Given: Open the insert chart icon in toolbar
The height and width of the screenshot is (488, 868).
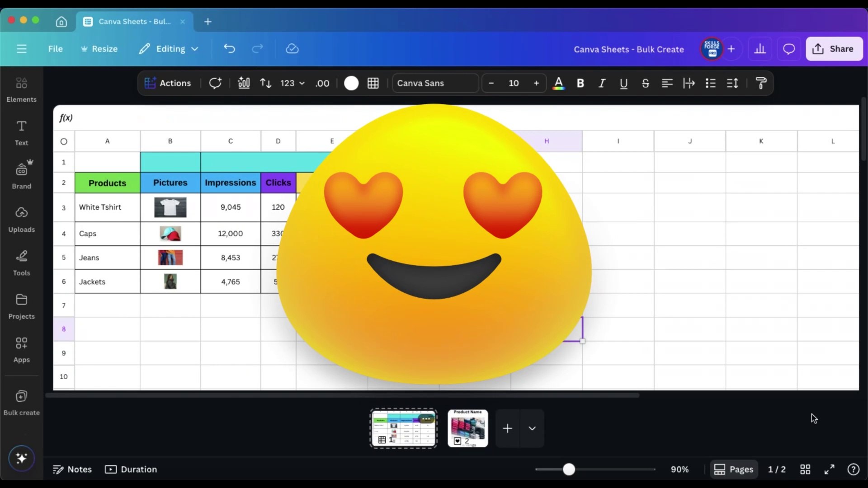Looking at the screenshot, I should coord(244,83).
